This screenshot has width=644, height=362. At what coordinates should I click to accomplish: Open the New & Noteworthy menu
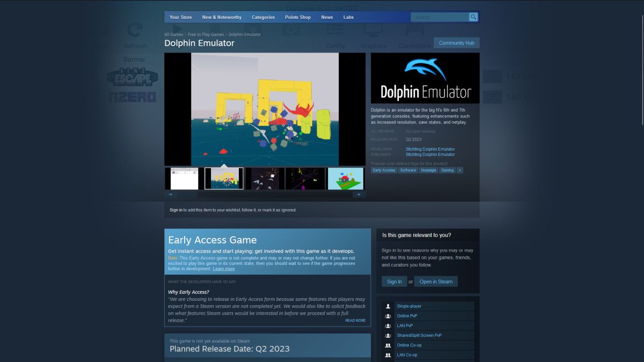coord(222,17)
